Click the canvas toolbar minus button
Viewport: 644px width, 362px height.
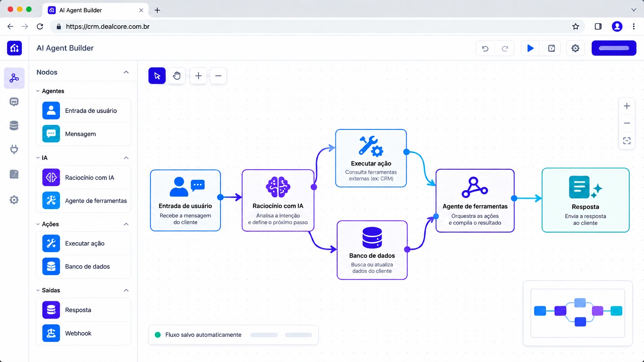[218, 76]
